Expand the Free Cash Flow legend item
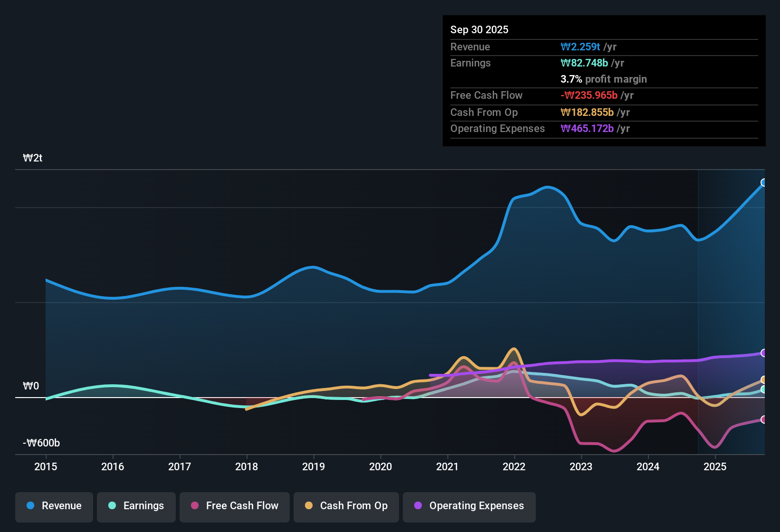The width and height of the screenshot is (780, 532). coord(234,506)
